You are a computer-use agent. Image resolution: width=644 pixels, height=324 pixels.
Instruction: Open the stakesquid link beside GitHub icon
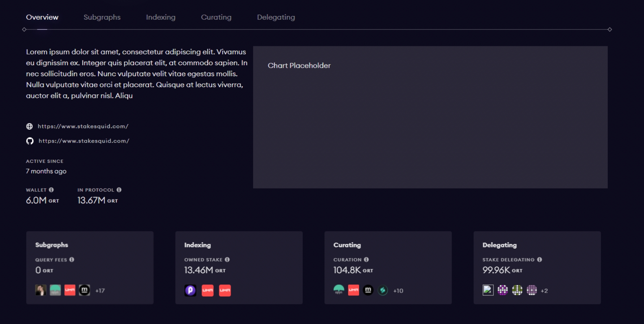coord(84,141)
